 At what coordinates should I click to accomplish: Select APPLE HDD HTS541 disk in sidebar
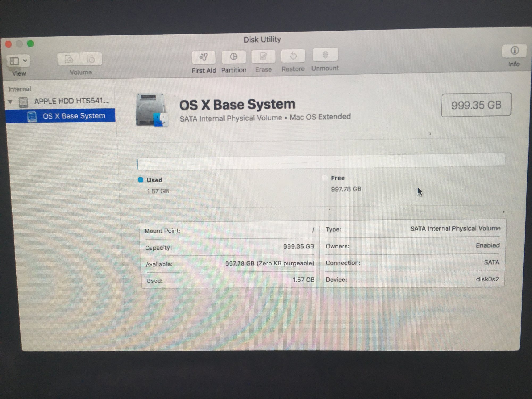pos(71,101)
